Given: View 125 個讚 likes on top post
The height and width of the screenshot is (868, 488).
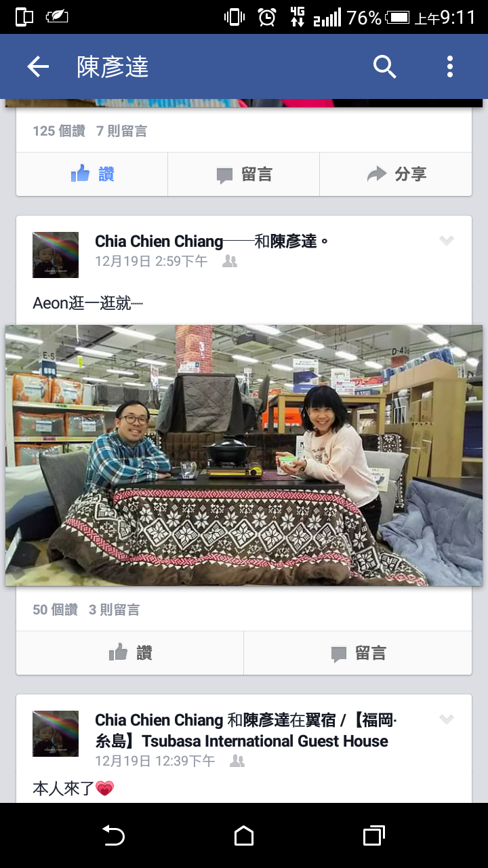Looking at the screenshot, I should click(x=59, y=131).
